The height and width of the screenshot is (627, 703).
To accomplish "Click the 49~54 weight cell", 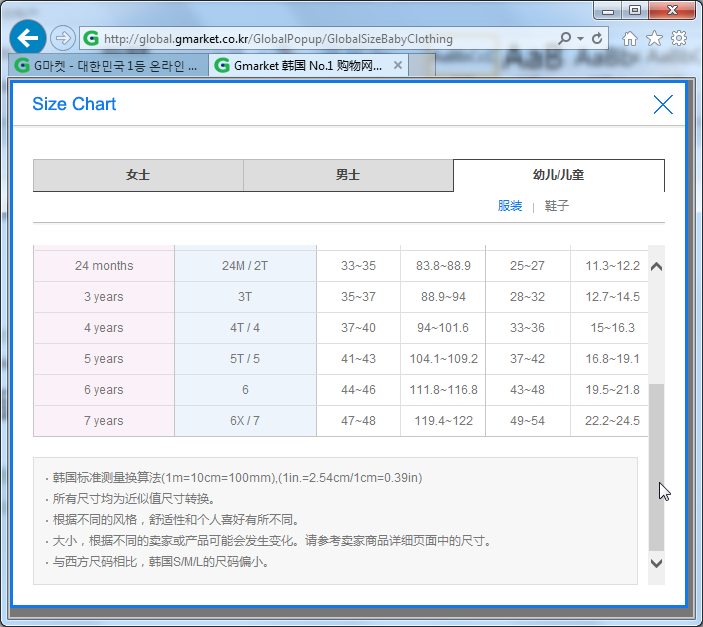I will pyautogui.click(x=528, y=421).
